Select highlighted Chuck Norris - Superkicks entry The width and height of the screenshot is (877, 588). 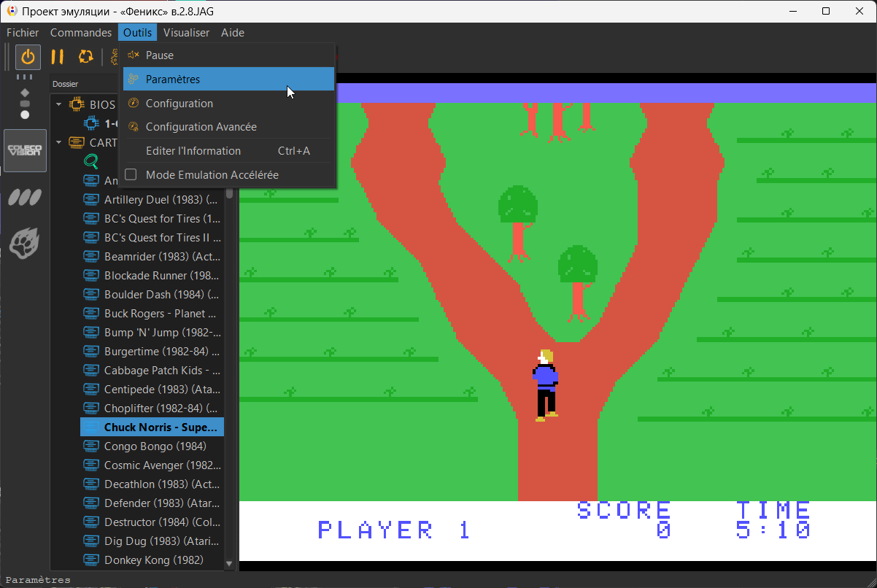(x=152, y=427)
